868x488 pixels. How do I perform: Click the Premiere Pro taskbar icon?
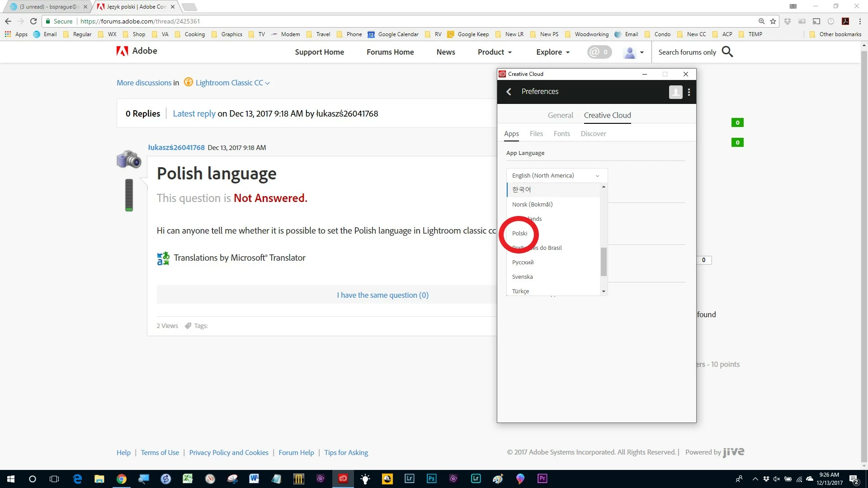click(x=542, y=479)
